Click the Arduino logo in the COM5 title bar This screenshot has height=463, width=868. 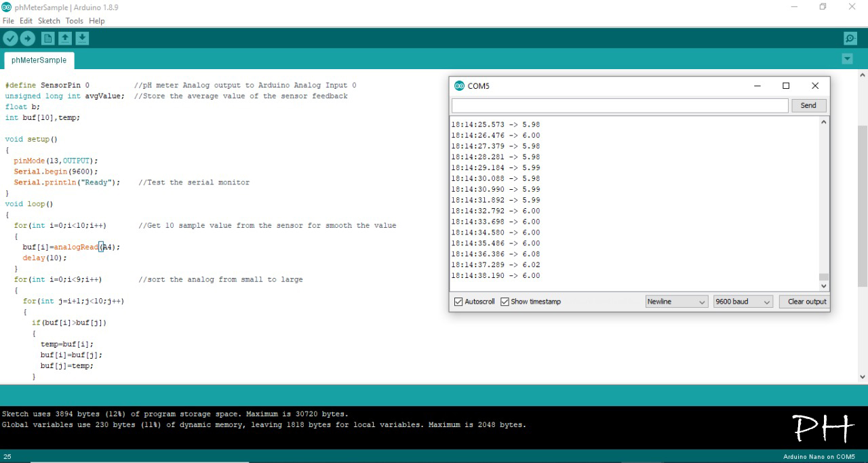point(460,85)
